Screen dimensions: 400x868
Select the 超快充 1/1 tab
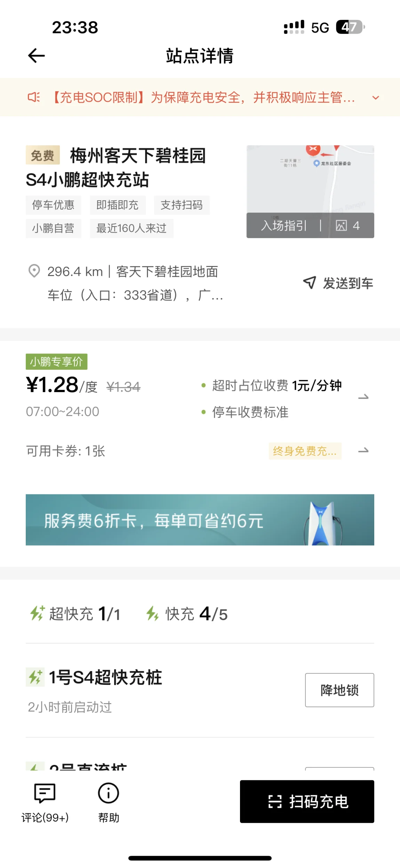(75, 614)
